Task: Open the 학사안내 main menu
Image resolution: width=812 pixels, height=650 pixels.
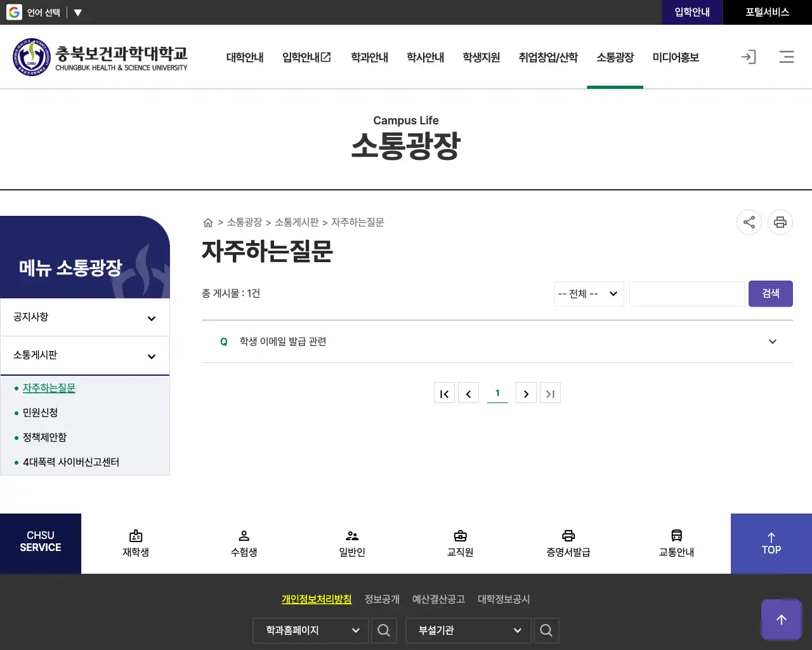Action: (x=425, y=58)
